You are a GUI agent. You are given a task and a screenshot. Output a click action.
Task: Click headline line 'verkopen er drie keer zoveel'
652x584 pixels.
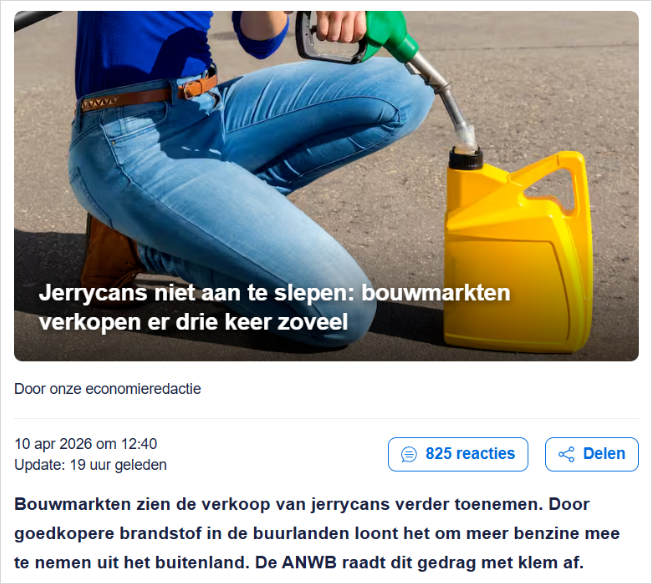pos(193,322)
